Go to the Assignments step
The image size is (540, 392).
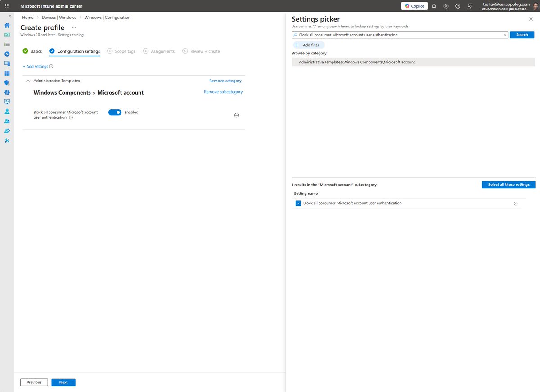click(159, 51)
